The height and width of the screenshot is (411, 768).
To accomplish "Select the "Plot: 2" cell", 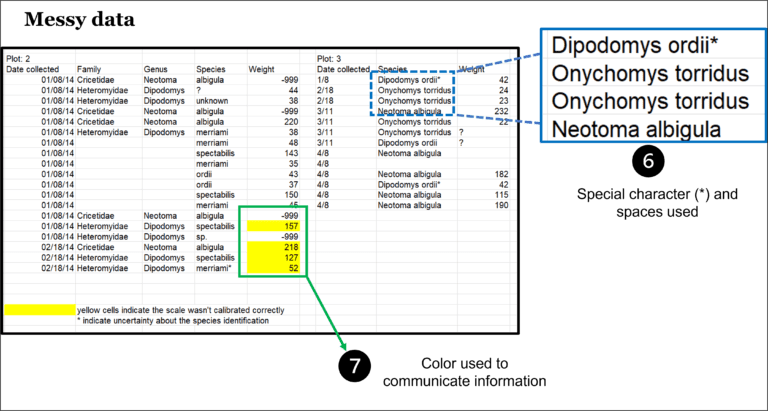I will click(18, 59).
